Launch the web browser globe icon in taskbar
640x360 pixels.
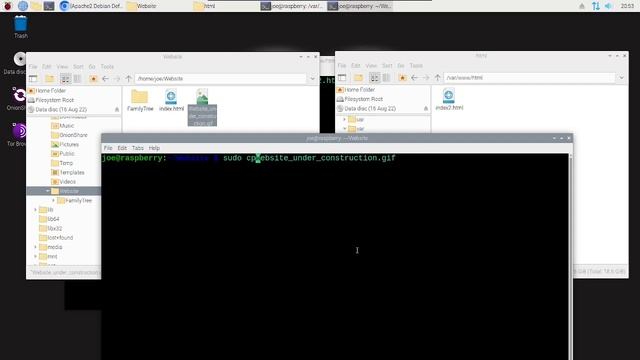22,6
